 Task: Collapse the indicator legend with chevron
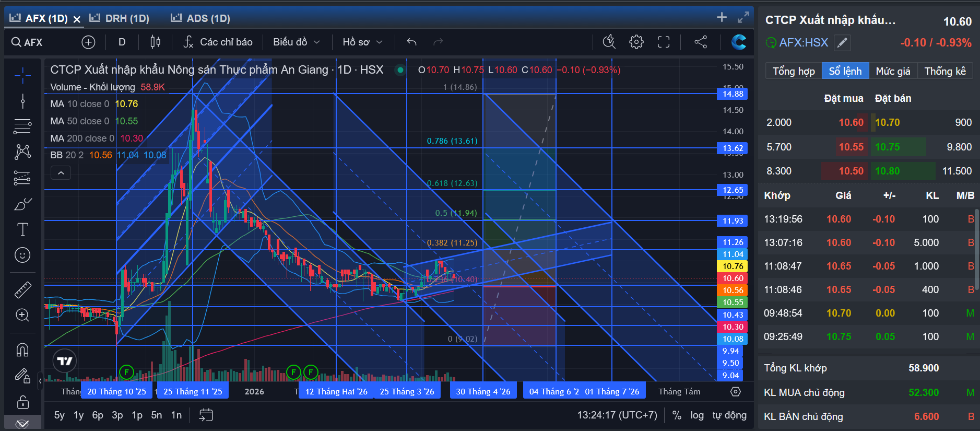tap(61, 172)
